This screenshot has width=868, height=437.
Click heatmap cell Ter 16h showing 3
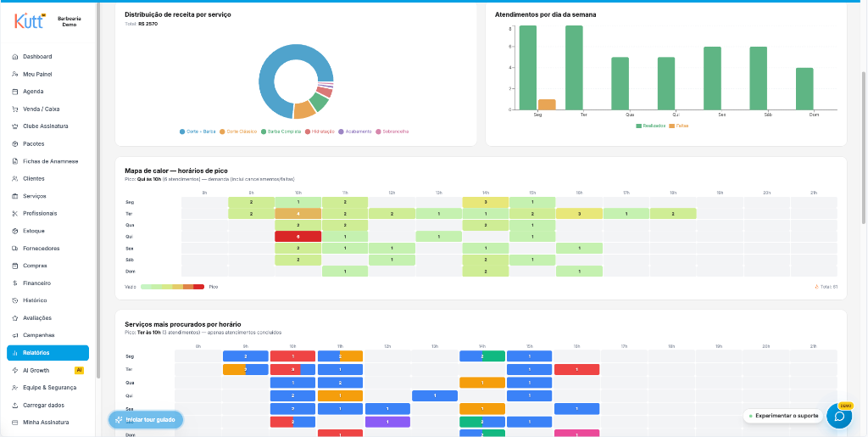click(x=579, y=214)
